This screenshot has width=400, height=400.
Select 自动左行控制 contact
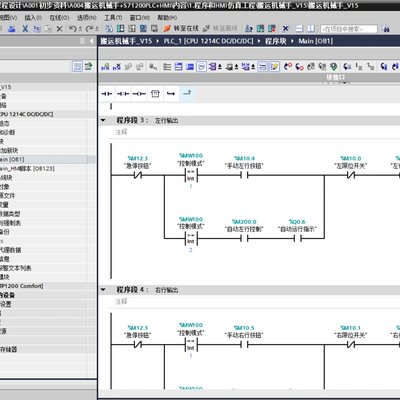(244, 238)
